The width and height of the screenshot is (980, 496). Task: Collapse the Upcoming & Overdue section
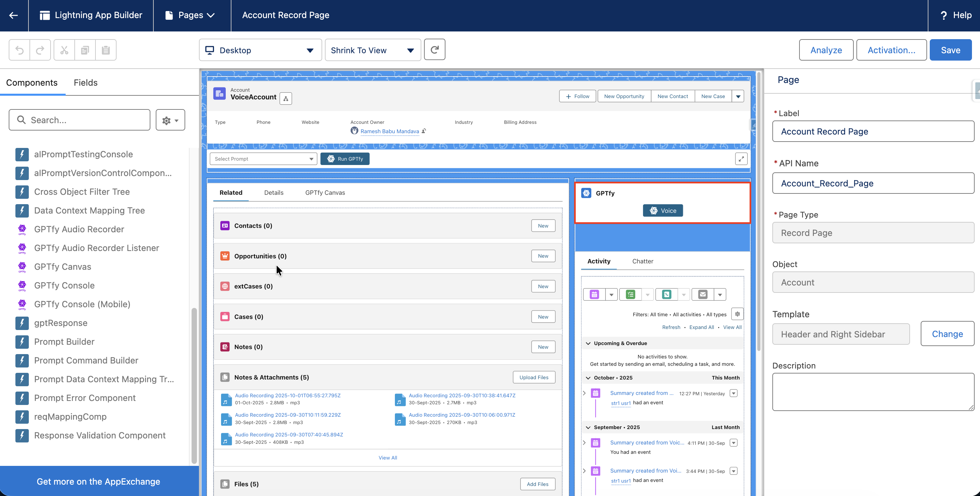tap(588, 343)
